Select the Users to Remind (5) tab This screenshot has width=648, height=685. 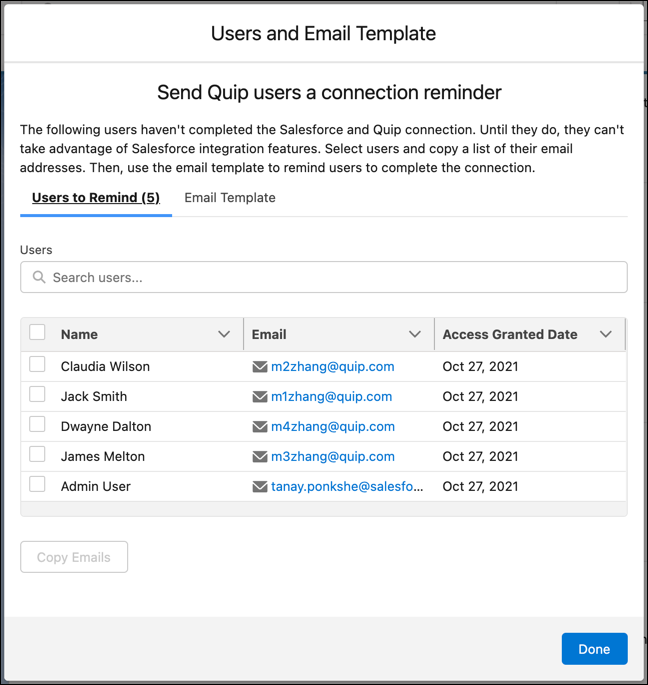pyautogui.click(x=96, y=198)
